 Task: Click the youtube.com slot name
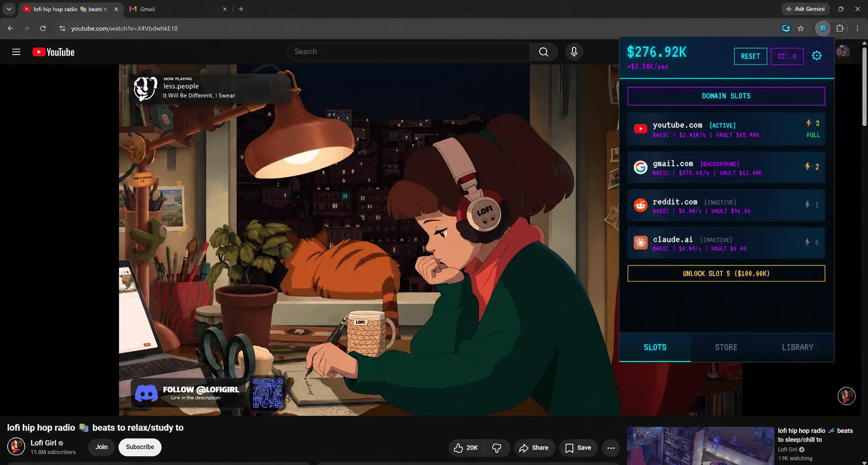click(x=678, y=125)
